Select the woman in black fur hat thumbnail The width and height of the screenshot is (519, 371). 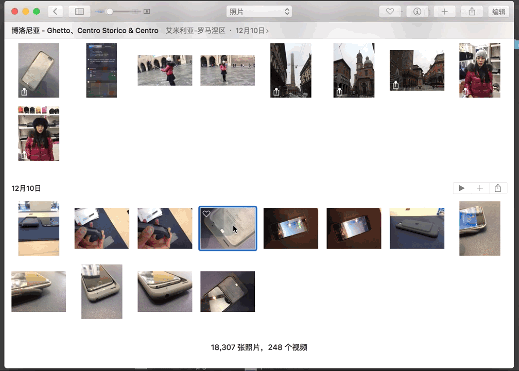(38, 133)
